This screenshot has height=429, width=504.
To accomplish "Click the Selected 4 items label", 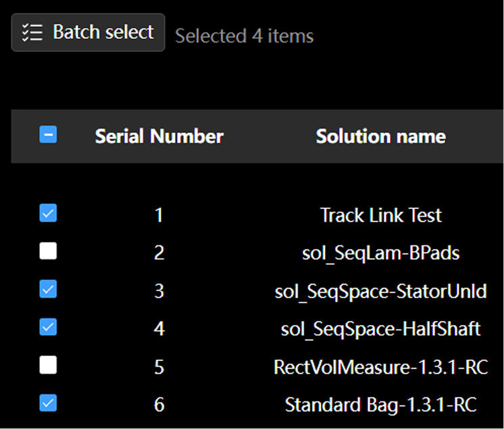I will pyautogui.click(x=244, y=36).
